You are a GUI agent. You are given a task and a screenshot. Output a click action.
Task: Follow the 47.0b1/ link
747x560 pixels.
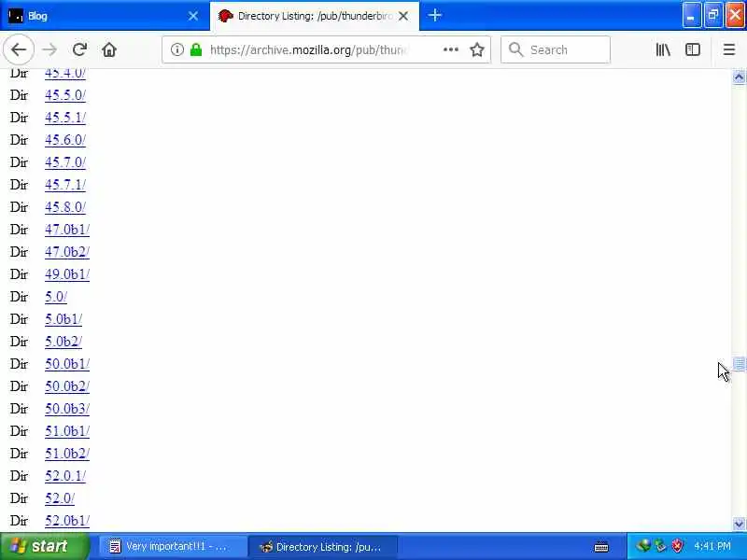tap(67, 229)
